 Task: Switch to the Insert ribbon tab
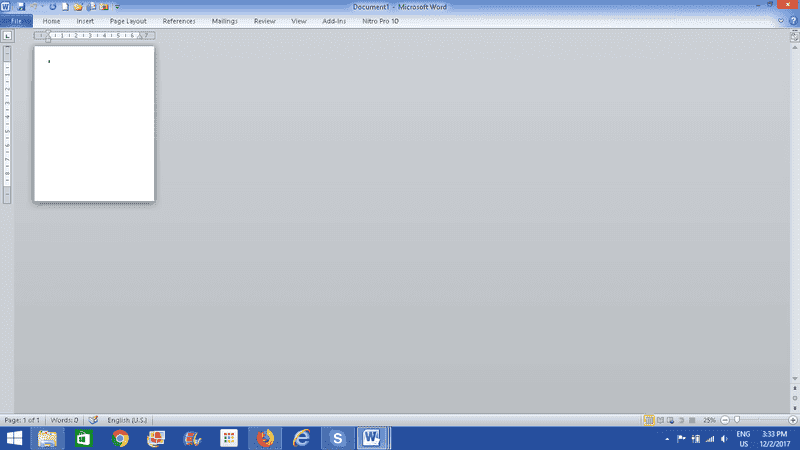pyautogui.click(x=85, y=21)
